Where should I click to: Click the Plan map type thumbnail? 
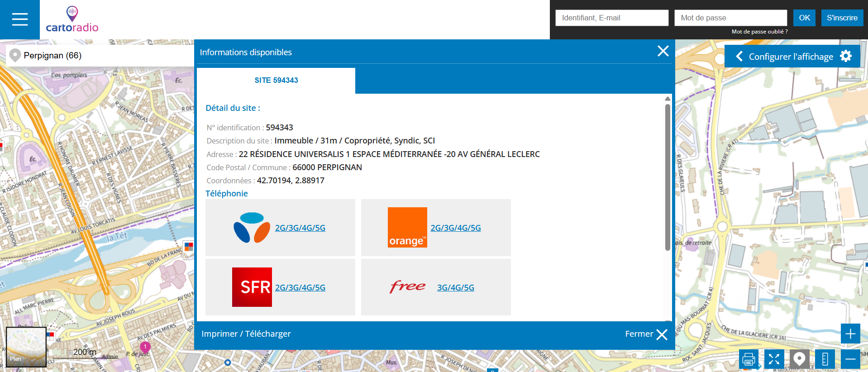click(x=26, y=347)
